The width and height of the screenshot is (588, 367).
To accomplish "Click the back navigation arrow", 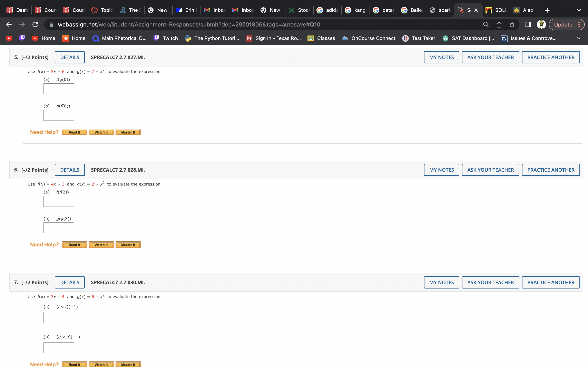I will (x=9, y=24).
